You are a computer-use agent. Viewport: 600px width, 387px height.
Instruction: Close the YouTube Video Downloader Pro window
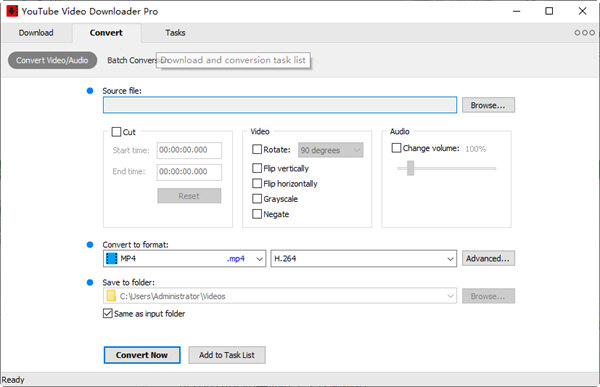582,11
